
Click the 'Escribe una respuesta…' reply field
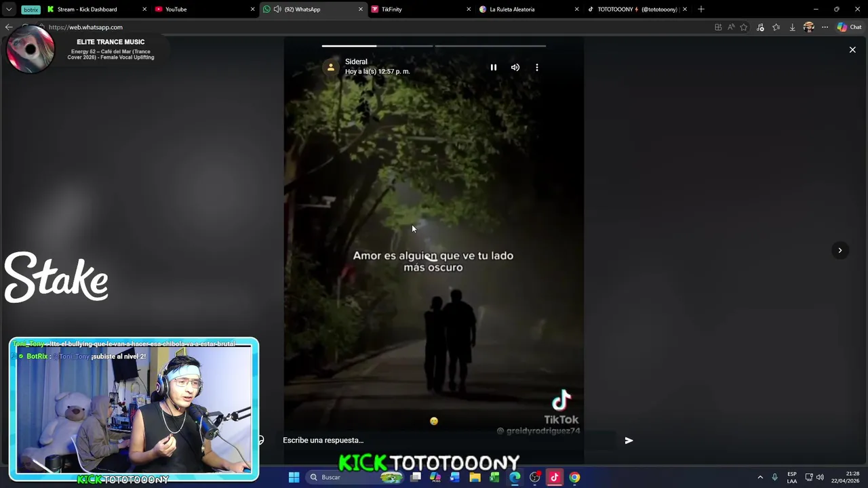tap(449, 441)
